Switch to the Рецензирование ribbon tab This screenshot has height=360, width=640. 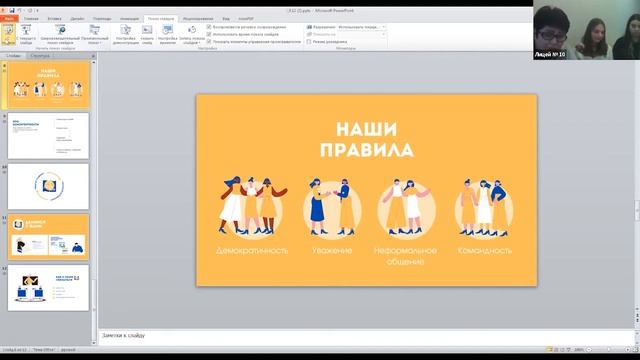tap(198, 19)
